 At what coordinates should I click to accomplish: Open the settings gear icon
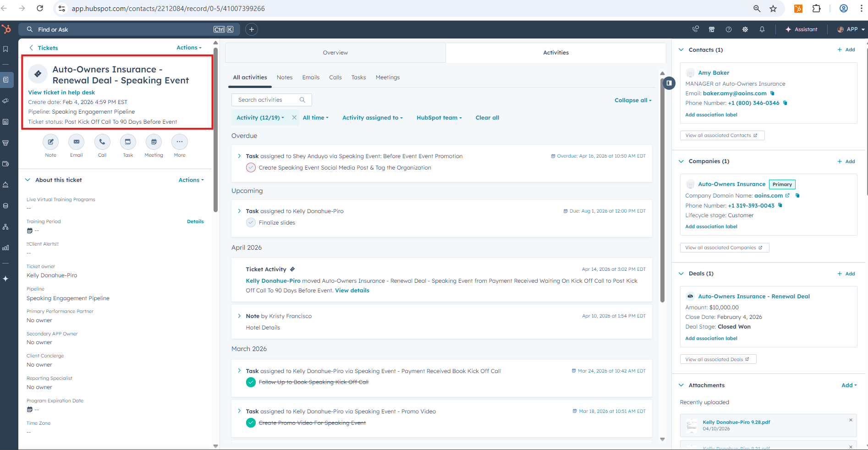click(745, 29)
